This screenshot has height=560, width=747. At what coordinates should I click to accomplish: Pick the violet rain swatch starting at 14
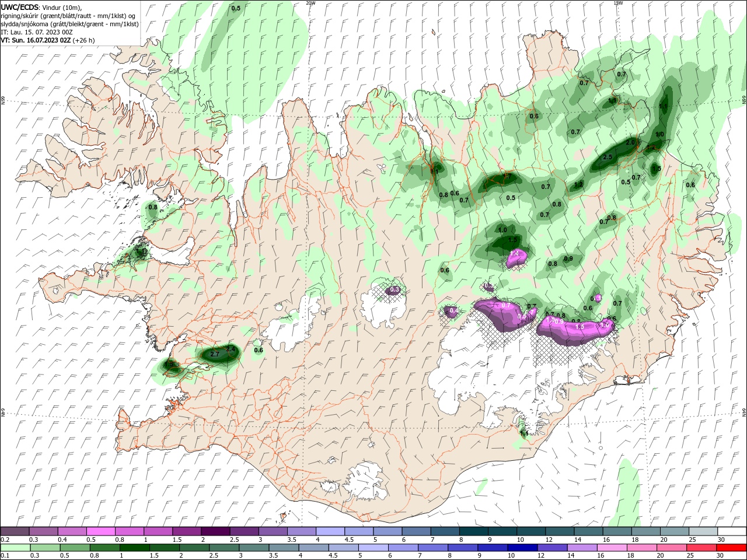581,548
